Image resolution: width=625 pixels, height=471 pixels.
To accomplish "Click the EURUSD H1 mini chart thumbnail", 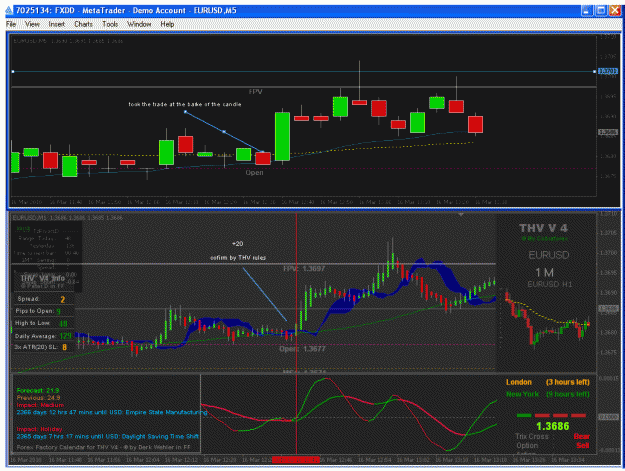I will point(547,319).
